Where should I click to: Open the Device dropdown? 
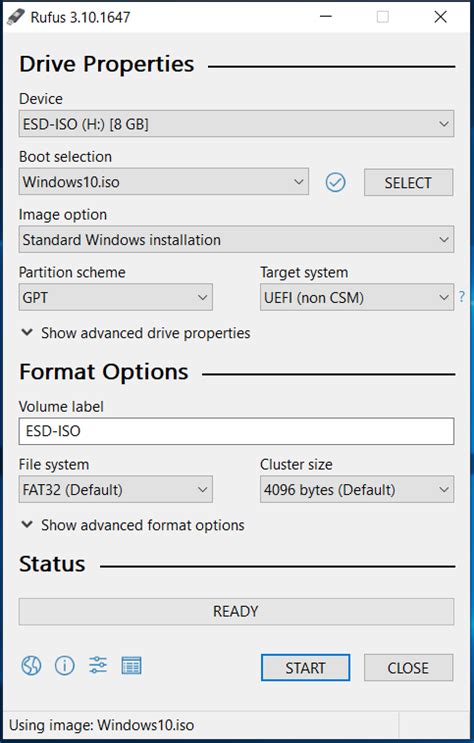237,124
